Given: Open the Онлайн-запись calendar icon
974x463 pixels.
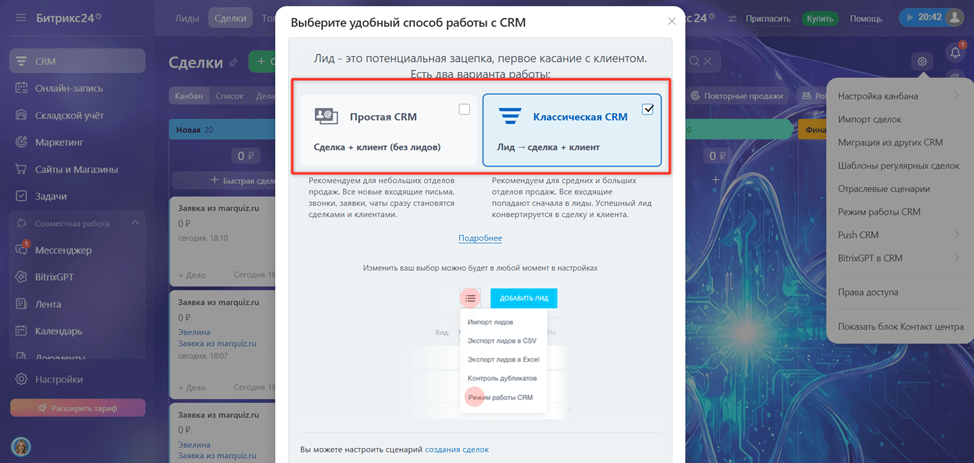Looking at the screenshot, I should [22, 88].
